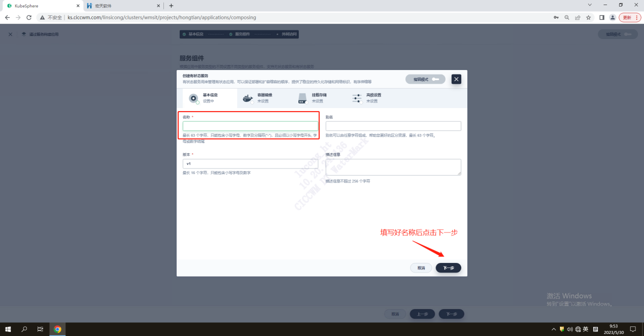Switch to the KubeSphere browser tab
The image size is (644, 336).
coord(42,6)
